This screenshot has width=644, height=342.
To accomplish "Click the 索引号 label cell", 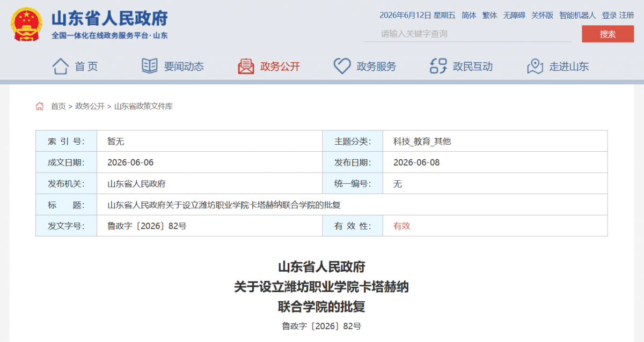I will (x=66, y=142).
